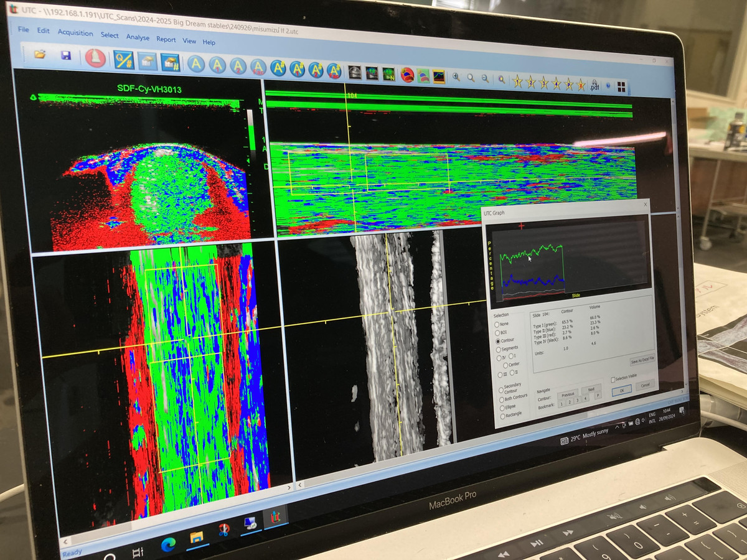This screenshot has height=560, width=747.
Task: Open the UTC graph icon in toolbar
Action: pos(439,76)
